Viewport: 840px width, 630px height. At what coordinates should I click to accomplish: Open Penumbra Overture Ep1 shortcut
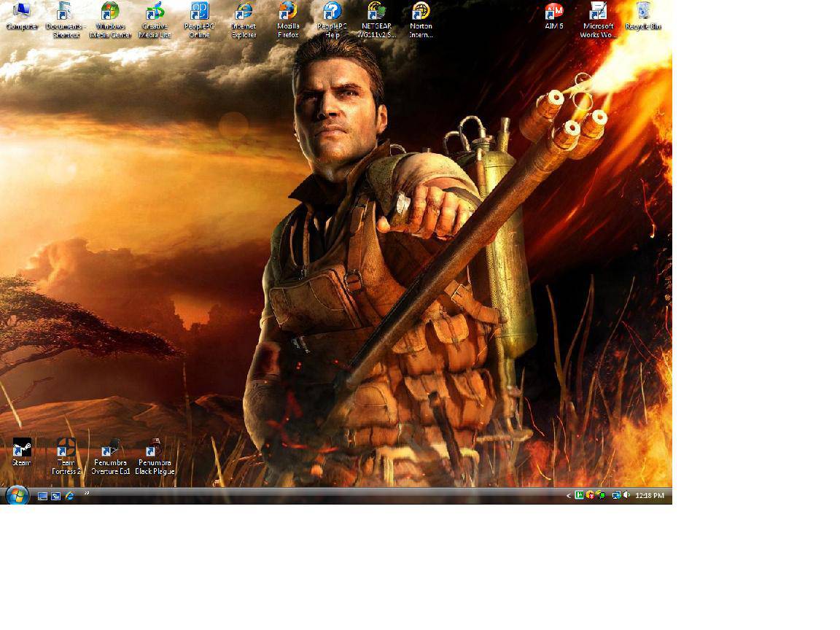(x=110, y=456)
